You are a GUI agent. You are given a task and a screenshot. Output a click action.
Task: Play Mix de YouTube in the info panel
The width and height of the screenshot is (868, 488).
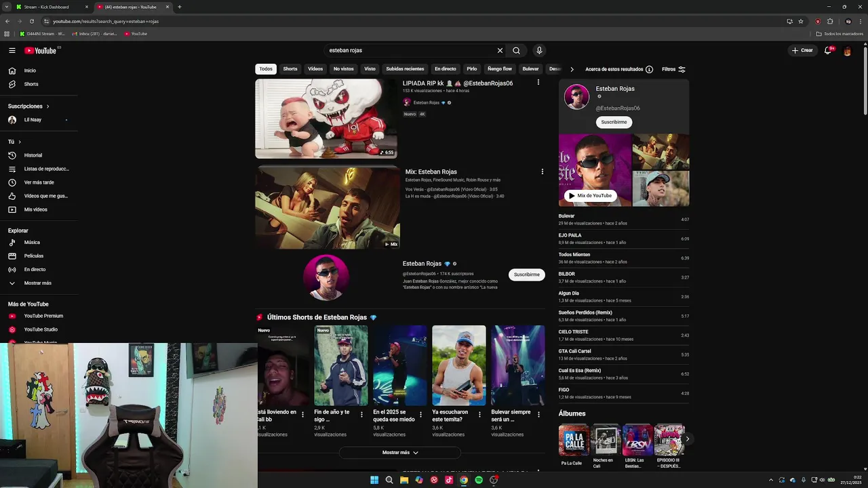pos(590,195)
